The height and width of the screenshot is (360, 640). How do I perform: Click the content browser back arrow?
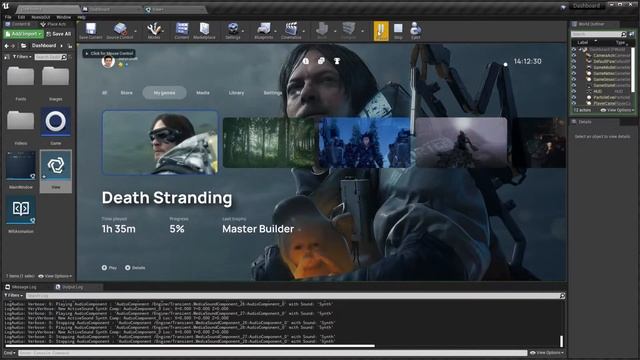[6, 46]
